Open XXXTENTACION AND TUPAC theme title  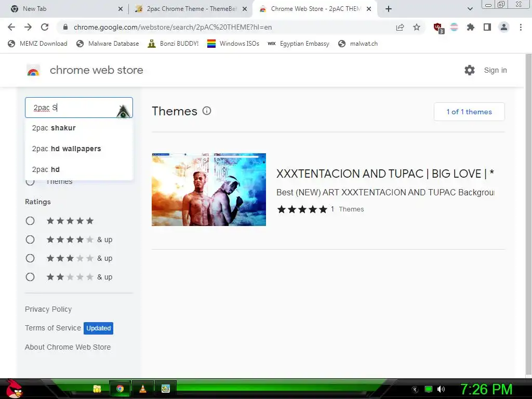[385, 174]
